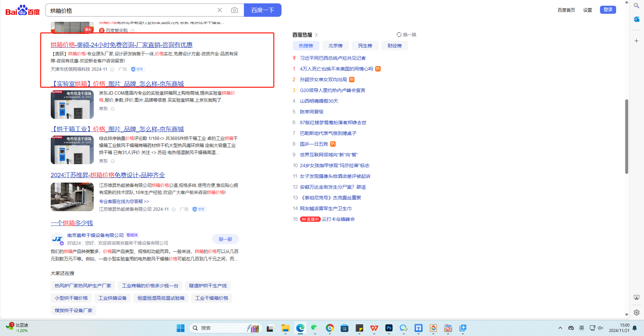The image size is (644, 336).
Task: Click the 烘箱价格 search input field
Action: (131, 10)
